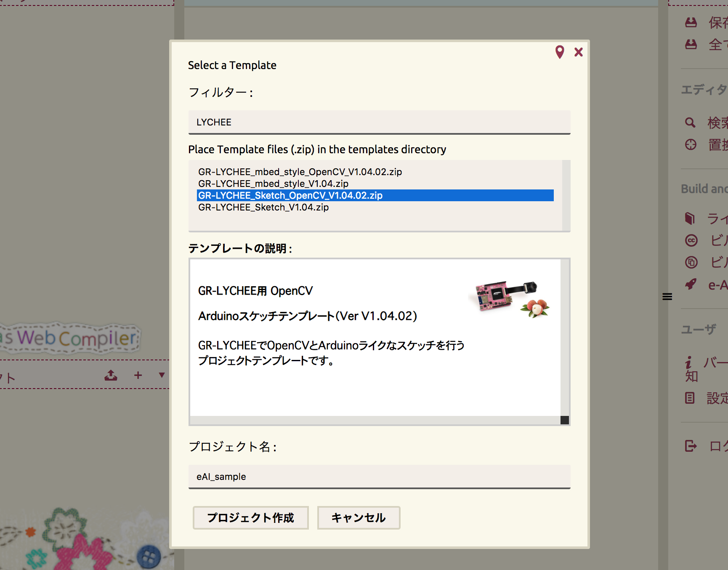Select GR-LYCHEE_mbed_style_OpenCV_V1.04.02.zip template

point(375,172)
